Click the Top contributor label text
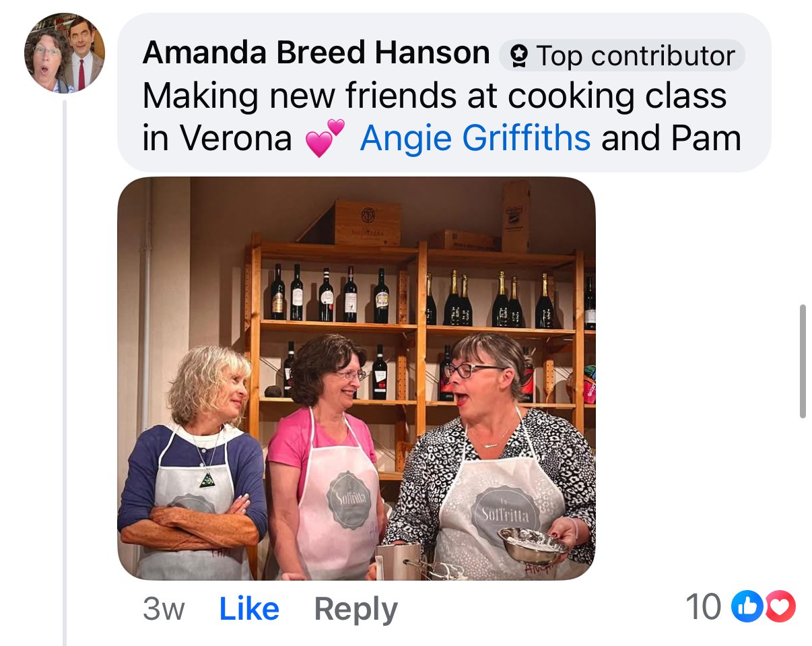 (x=636, y=56)
